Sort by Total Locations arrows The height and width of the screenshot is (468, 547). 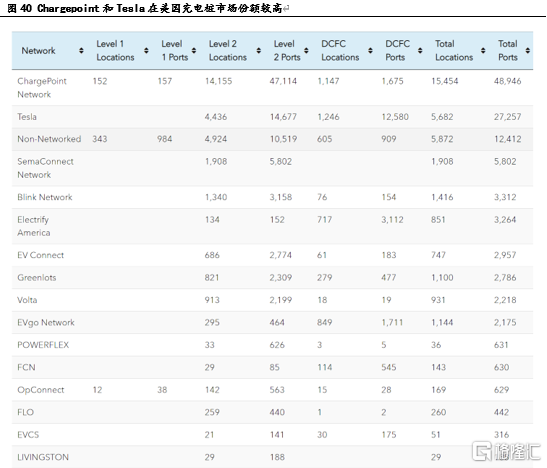point(483,51)
